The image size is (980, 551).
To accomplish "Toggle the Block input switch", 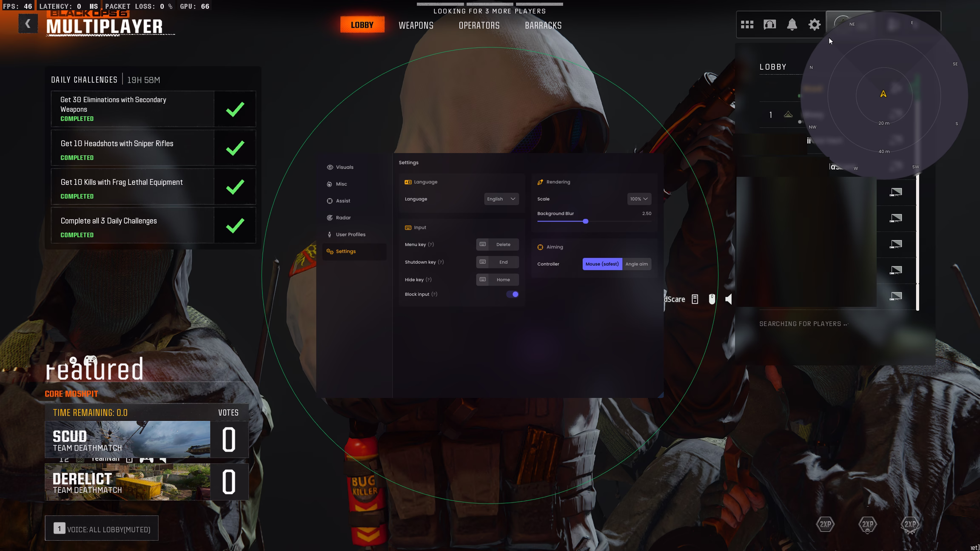I will click(513, 294).
